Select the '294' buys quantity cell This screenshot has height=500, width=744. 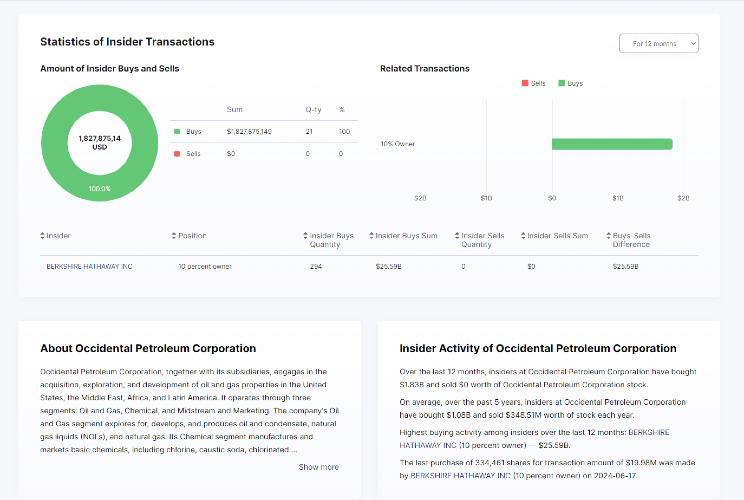(x=316, y=267)
